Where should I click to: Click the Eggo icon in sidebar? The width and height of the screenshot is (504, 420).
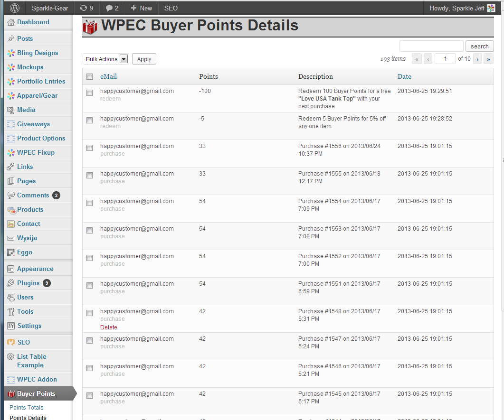(11, 252)
